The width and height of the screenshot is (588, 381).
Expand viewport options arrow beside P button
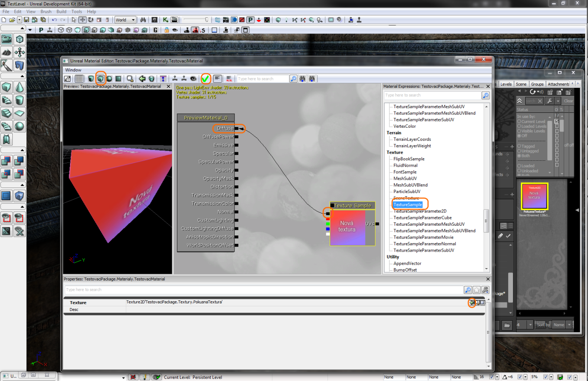pos(30,30)
